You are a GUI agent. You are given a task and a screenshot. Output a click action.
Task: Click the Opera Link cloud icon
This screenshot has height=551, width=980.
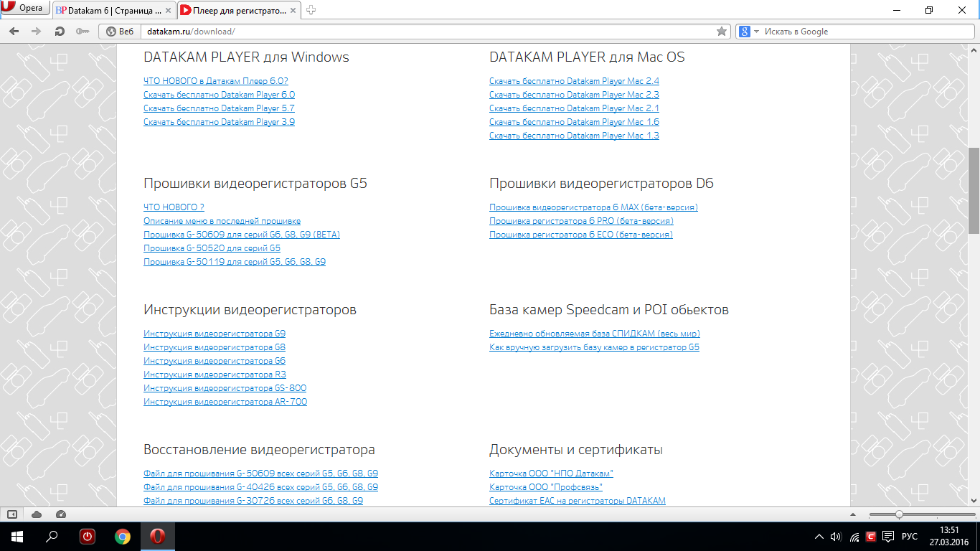[37, 514]
